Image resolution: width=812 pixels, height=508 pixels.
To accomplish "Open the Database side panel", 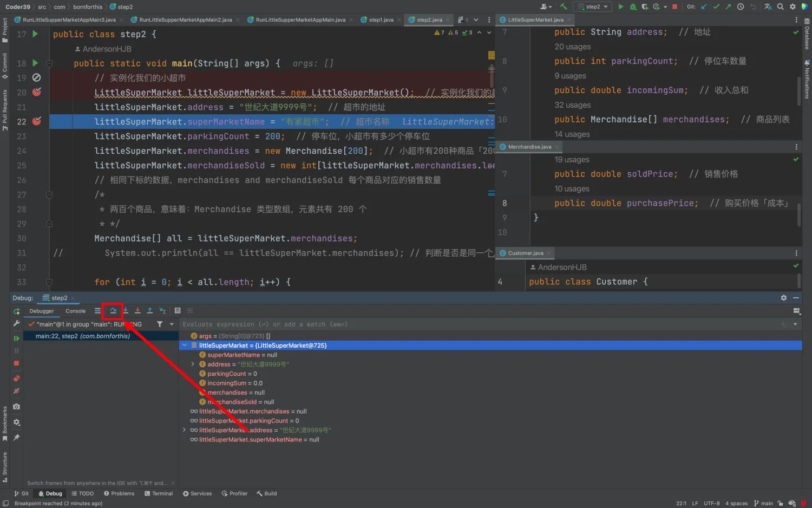I will pyautogui.click(x=807, y=34).
